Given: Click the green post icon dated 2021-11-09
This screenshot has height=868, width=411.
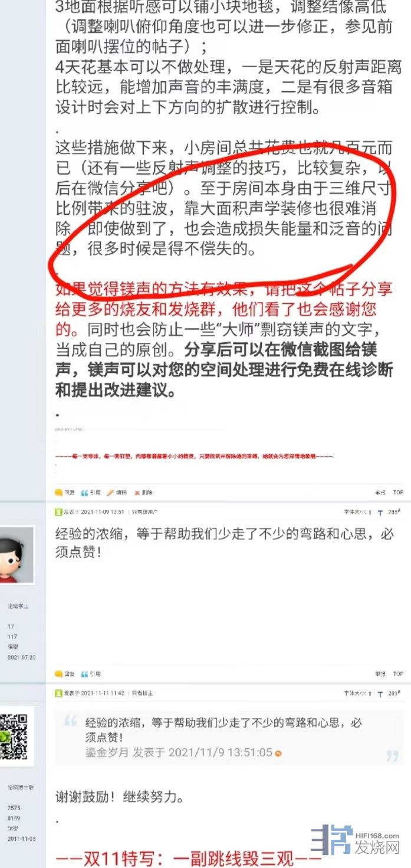Looking at the screenshot, I should (x=58, y=512).
